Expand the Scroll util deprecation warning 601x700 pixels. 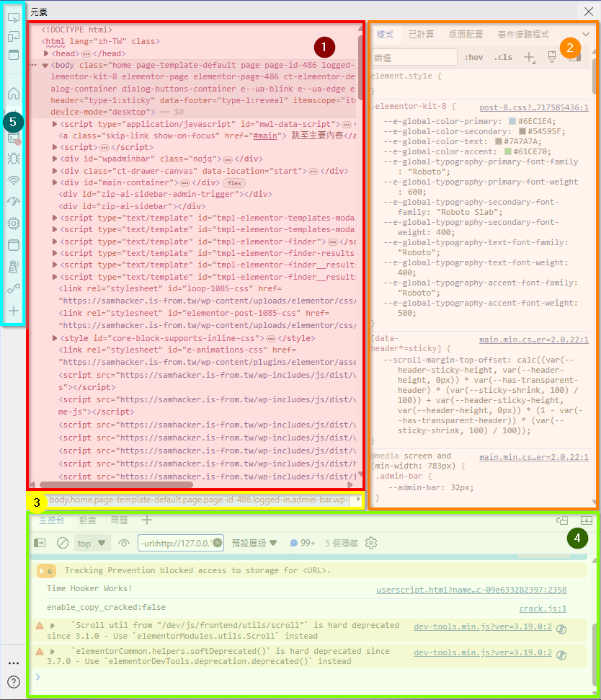[x=53, y=626]
